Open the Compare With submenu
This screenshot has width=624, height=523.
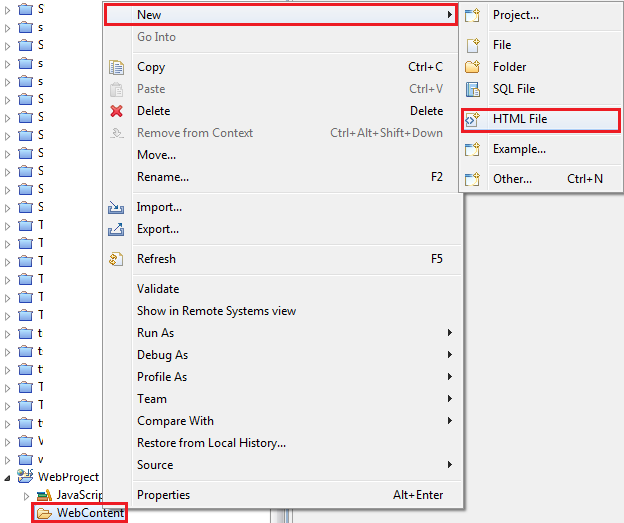pos(281,421)
